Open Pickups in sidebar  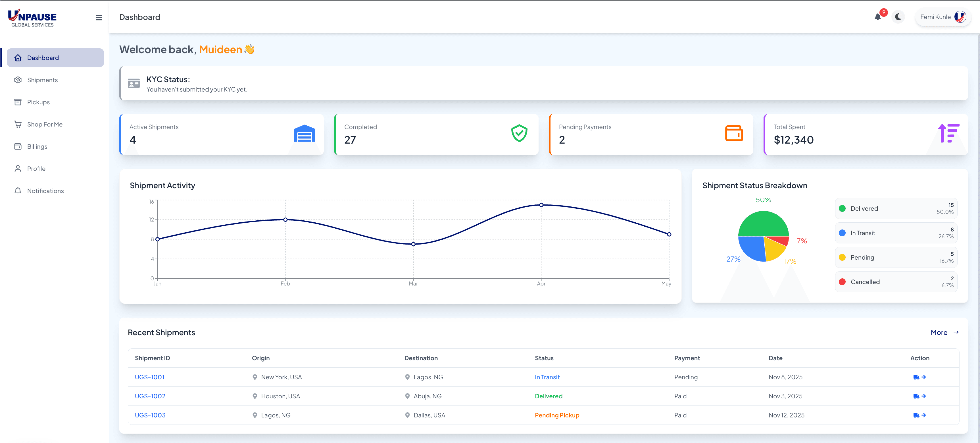(x=55, y=102)
